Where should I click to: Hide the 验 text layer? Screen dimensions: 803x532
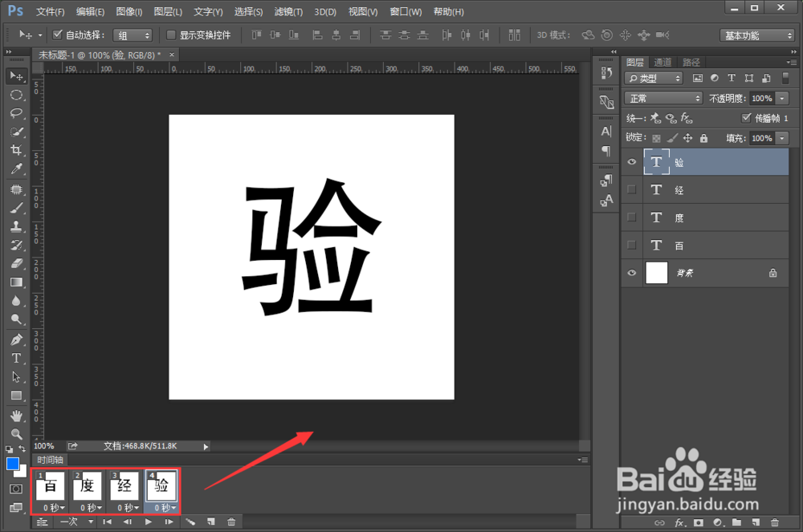(632, 161)
